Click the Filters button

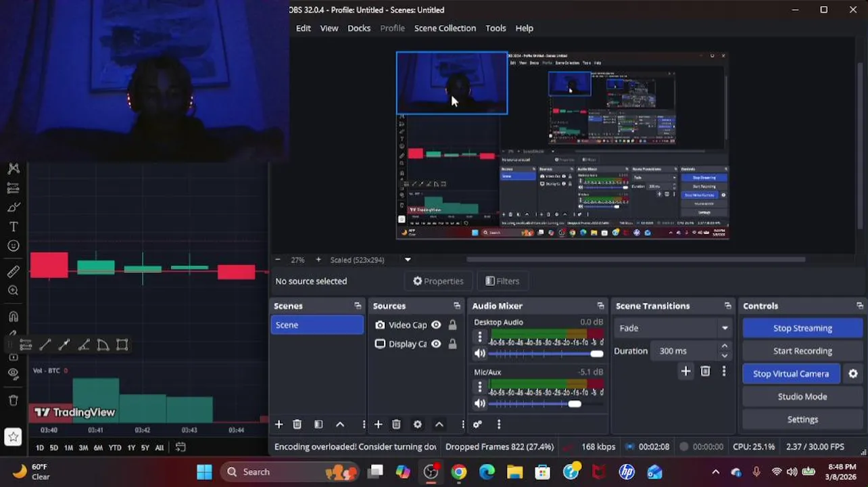pyautogui.click(x=502, y=281)
